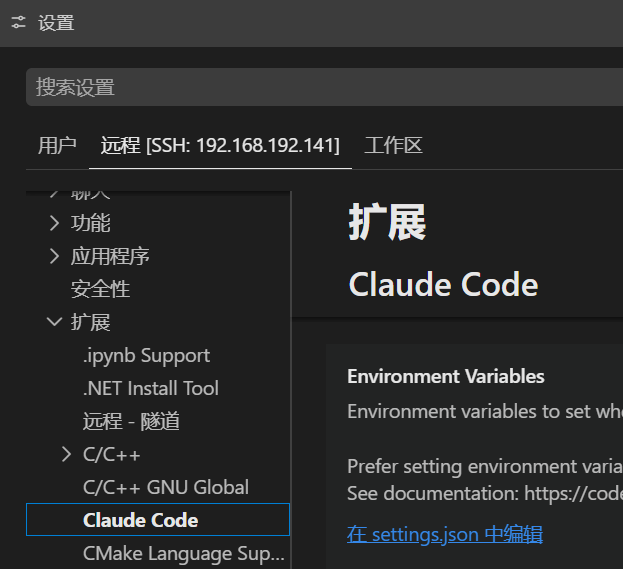Select Claude Code in the settings tree
This screenshot has width=623, height=569.
pos(158,520)
